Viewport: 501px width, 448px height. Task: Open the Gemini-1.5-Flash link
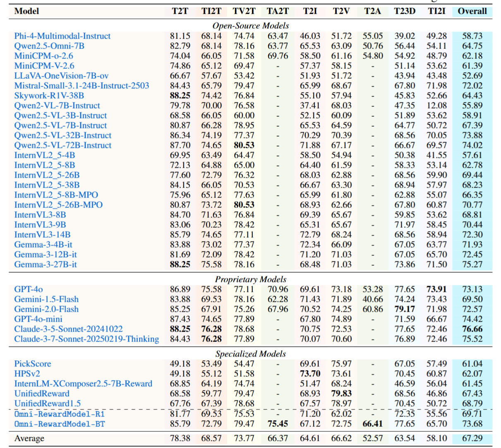click(46, 299)
